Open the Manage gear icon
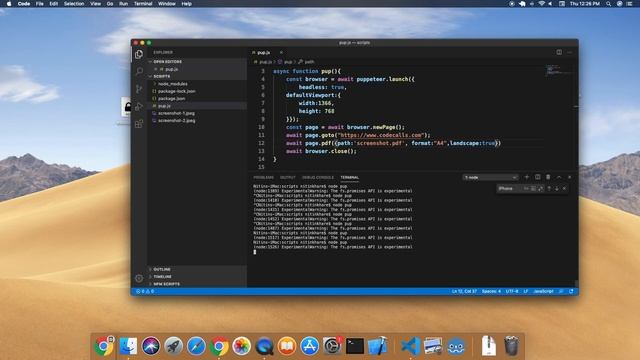 139,278
